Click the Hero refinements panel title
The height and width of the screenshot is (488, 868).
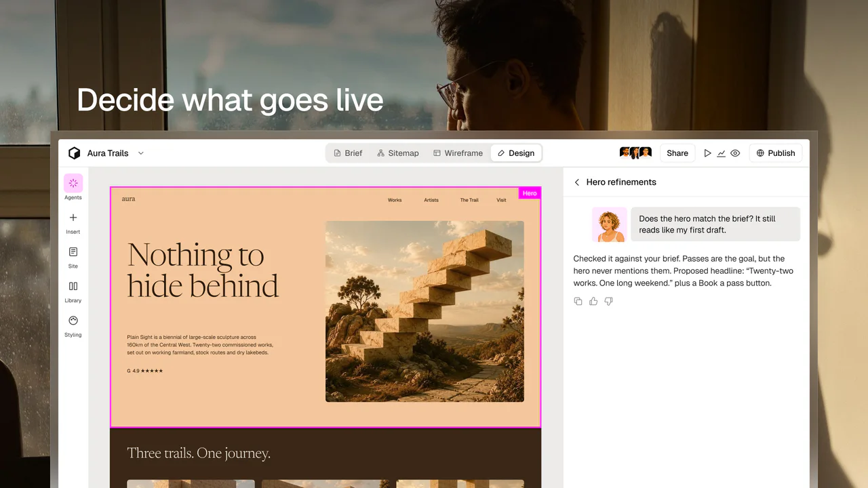(621, 182)
